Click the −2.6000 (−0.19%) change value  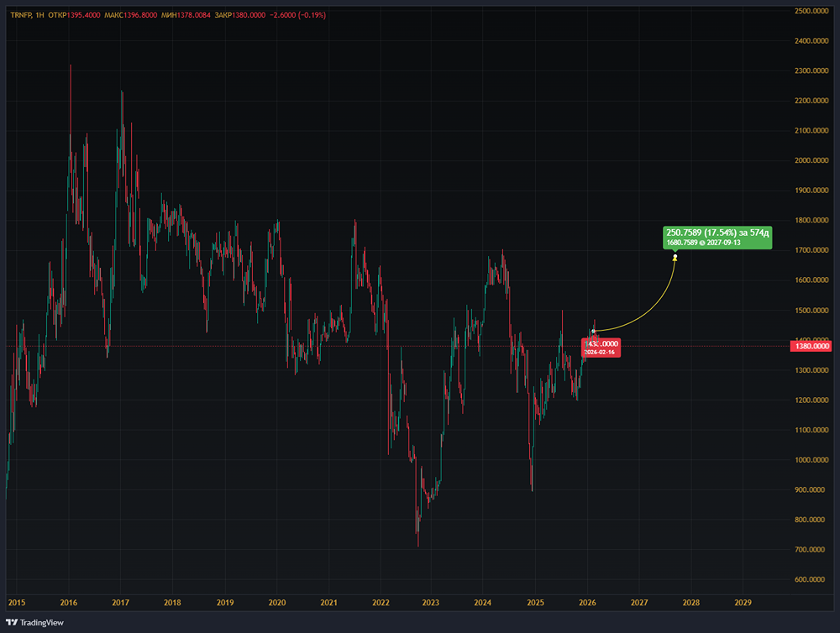pyautogui.click(x=297, y=15)
